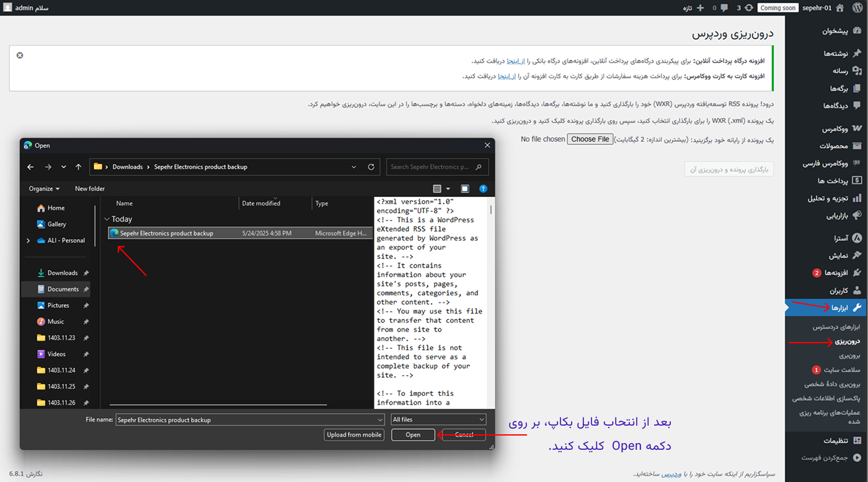Click the updates icon showing 3
Screen dimensions: 868x482
(744, 8)
